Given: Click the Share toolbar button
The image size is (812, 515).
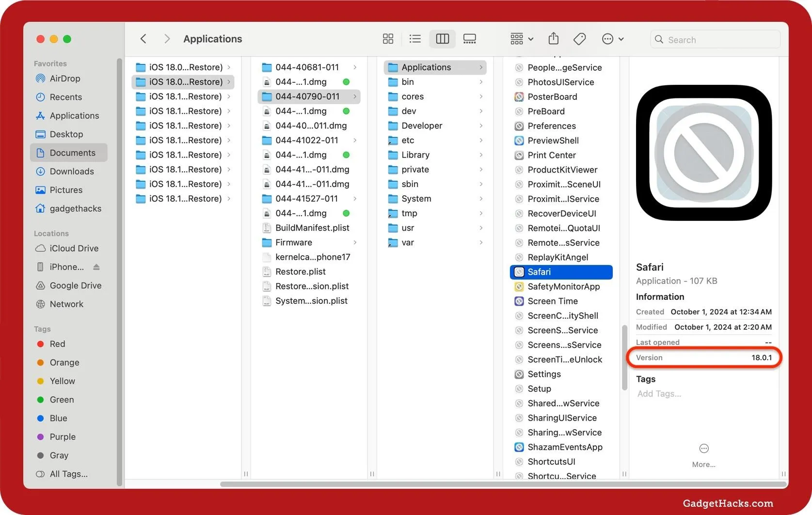Looking at the screenshot, I should coord(554,39).
